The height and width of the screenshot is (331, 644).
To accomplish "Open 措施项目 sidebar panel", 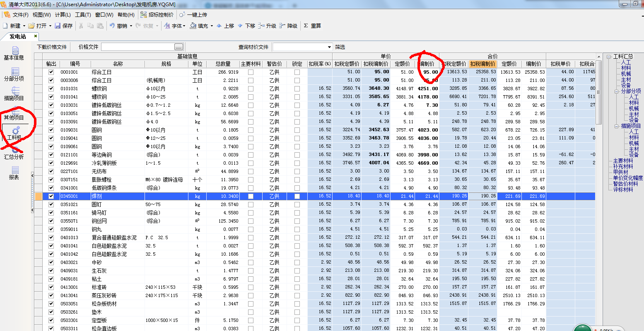I will [x=14, y=94].
